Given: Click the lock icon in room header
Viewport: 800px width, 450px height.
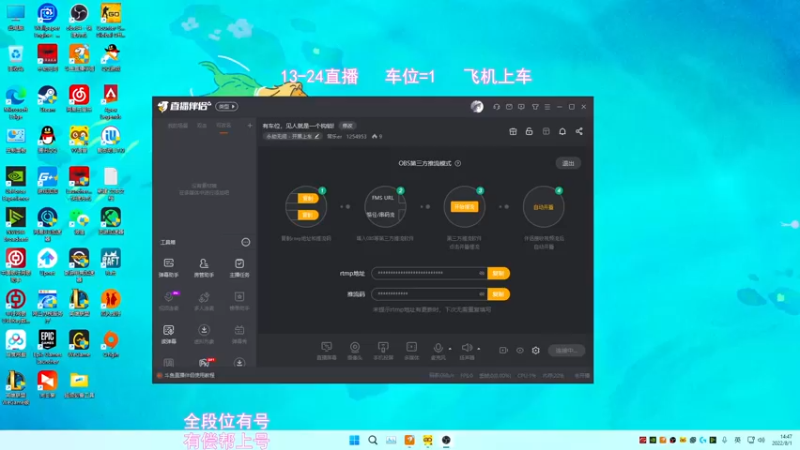Looking at the screenshot, I should (x=529, y=132).
